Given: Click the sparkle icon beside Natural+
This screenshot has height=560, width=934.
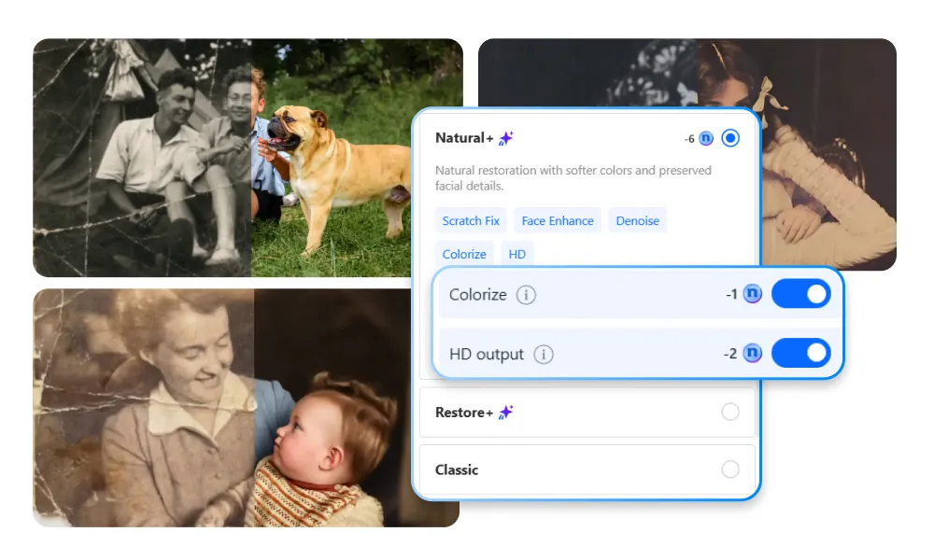Looking at the screenshot, I should (x=505, y=139).
